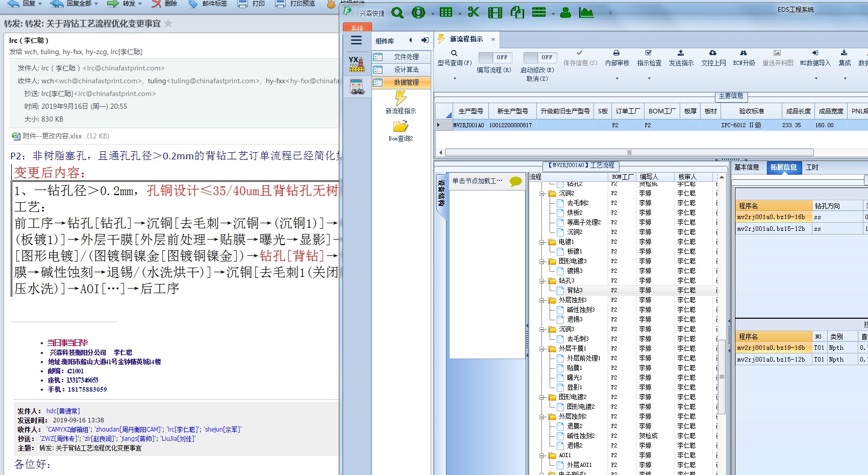The width and height of the screenshot is (868, 475).
Task: Collapse the 外层干膜1 tree node
Action: pyautogui.click(x=542, y=349)
